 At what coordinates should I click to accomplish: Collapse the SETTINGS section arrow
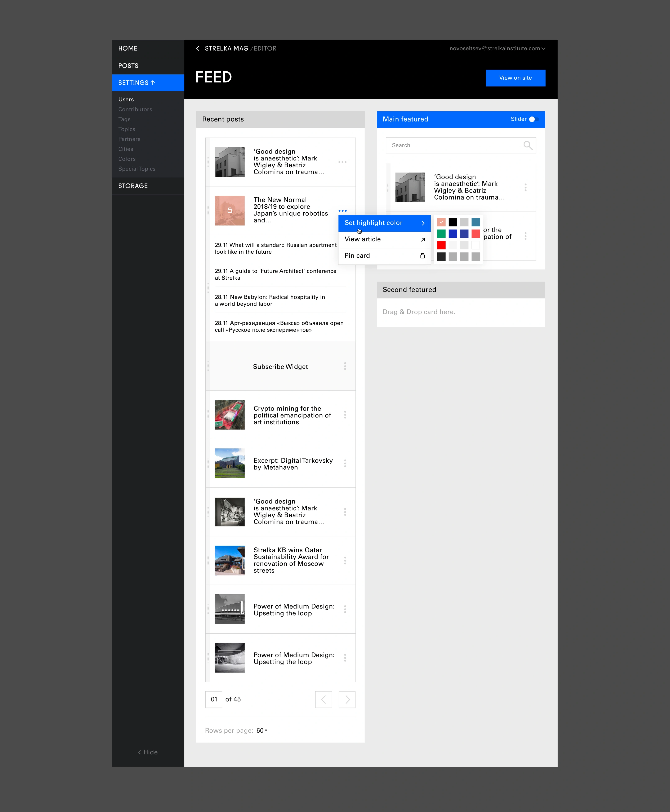tap(153, 83)
